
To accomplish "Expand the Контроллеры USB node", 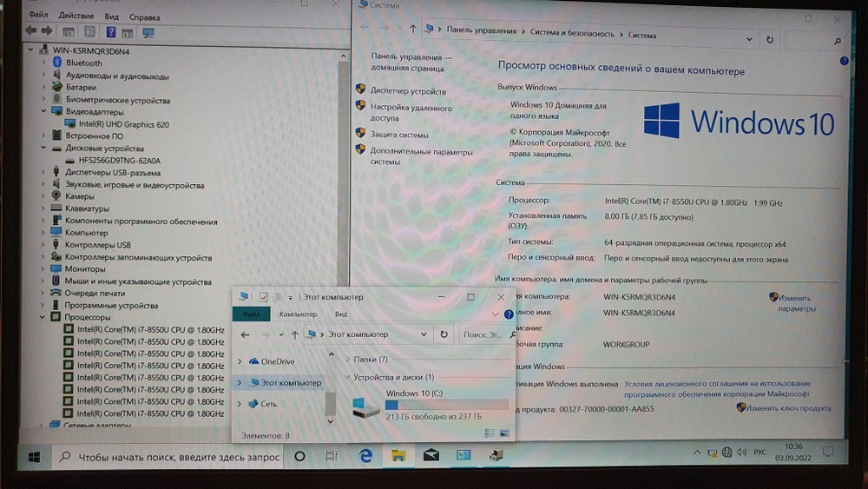I will 43,244.
